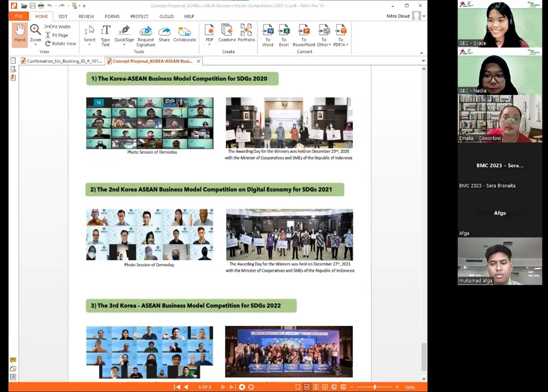Screen dimensions: 548x392
Task: Expand the To Other conversion dropdown
Action: pos(330,45)
